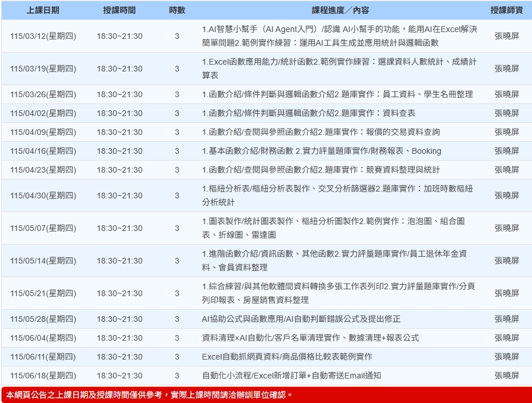Click the date 115/03/12(星期四)
The height and width of the screenshot is (403, 532).
[43, 36]
